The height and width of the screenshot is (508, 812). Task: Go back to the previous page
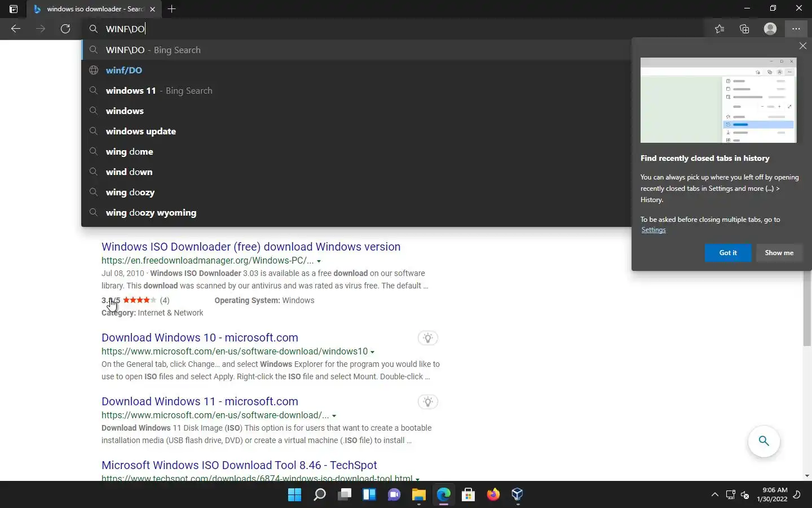(x=16, y=29)
